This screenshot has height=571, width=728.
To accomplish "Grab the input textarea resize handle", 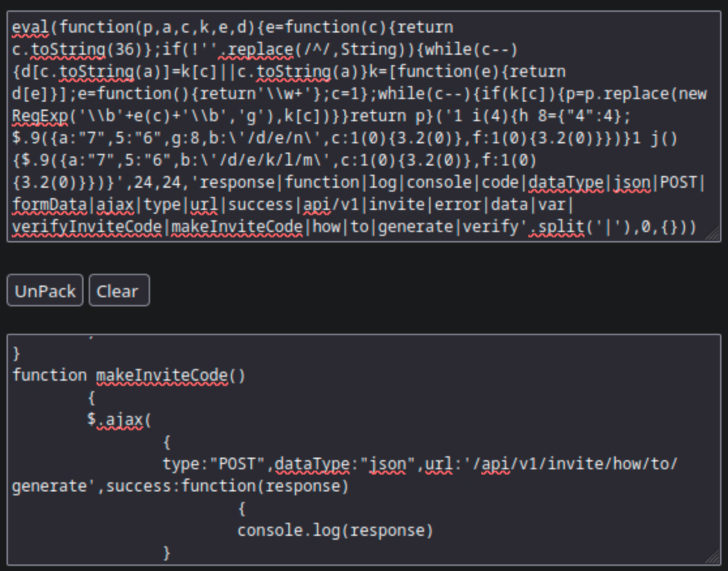I will (713, 234).
